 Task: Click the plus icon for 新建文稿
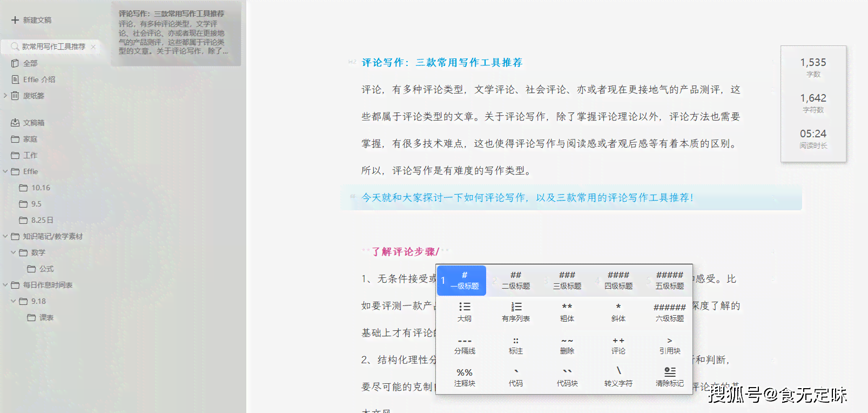tap(15, 20)
